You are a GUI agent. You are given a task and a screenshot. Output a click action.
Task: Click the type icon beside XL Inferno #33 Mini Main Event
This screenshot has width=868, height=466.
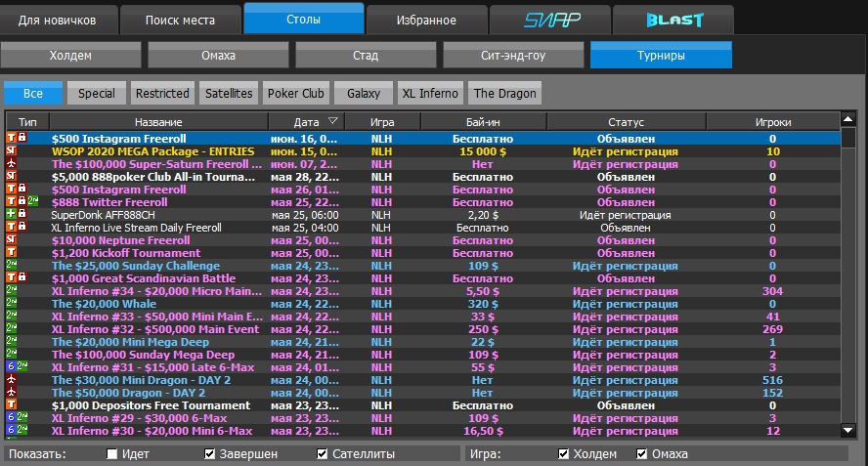pos(11,316)
